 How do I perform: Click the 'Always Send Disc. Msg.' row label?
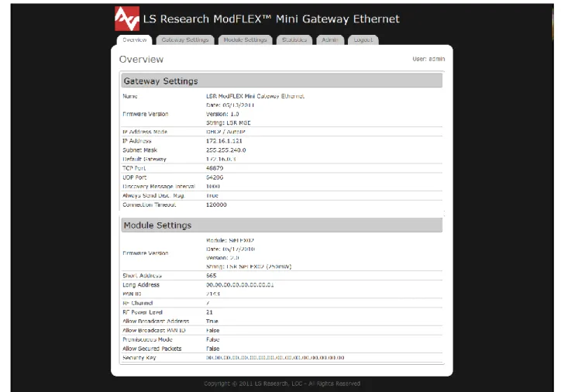[153, 196]
